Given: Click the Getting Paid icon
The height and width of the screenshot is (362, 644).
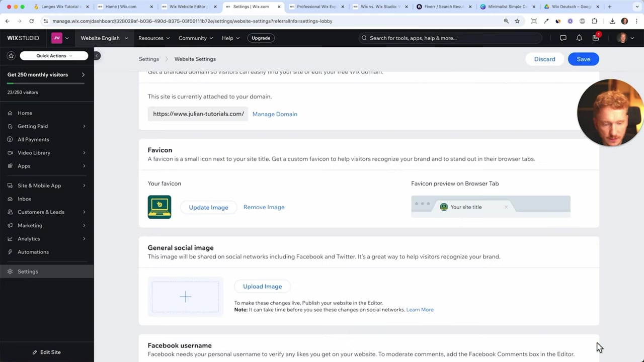Looking at the screenshot, I should coord(10,126).
